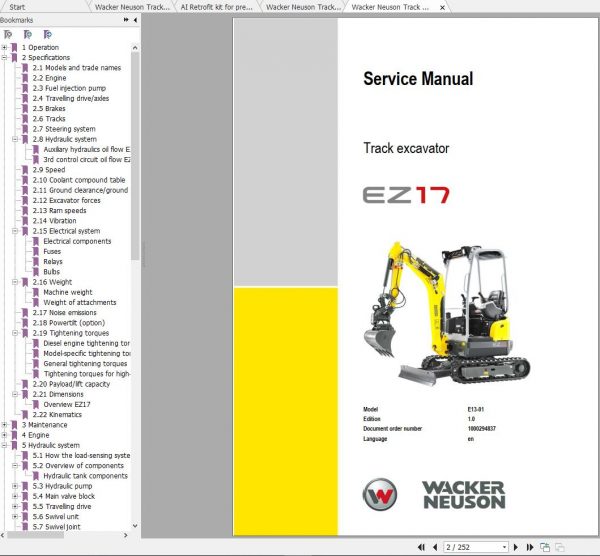
Task: Open bookmark 2.10 Coolant compound table
Action: coord(79,180)
